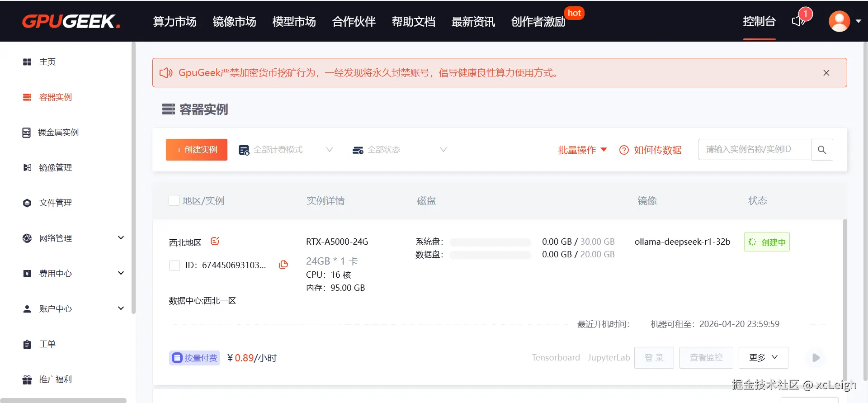
Task: Open 创作者激励 in top navigation
Action: click(538, 21)
